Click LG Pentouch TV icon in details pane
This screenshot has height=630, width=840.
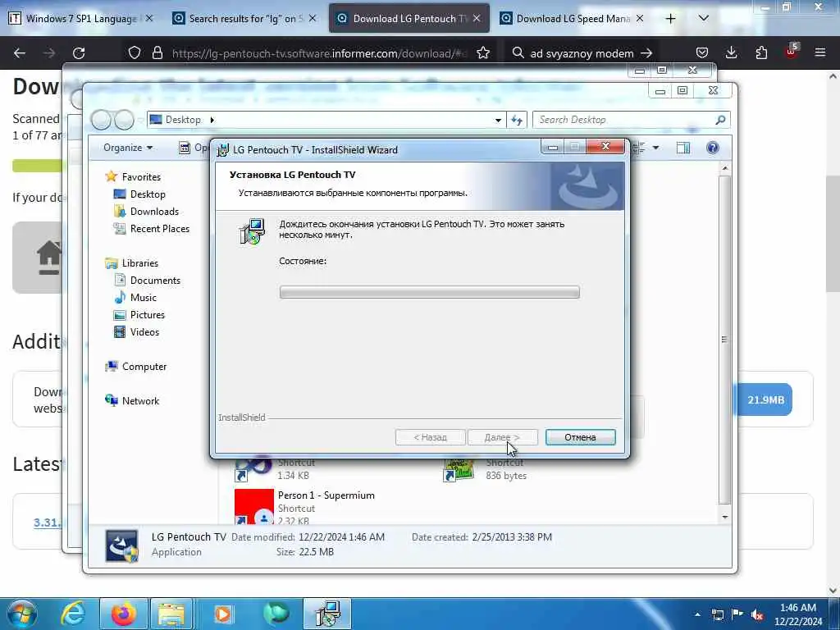(121, 546)
